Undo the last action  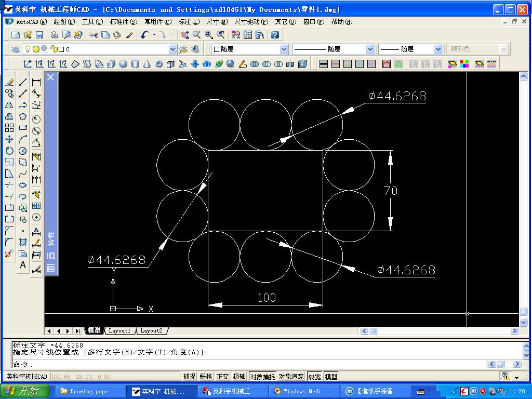pos(144,35)
